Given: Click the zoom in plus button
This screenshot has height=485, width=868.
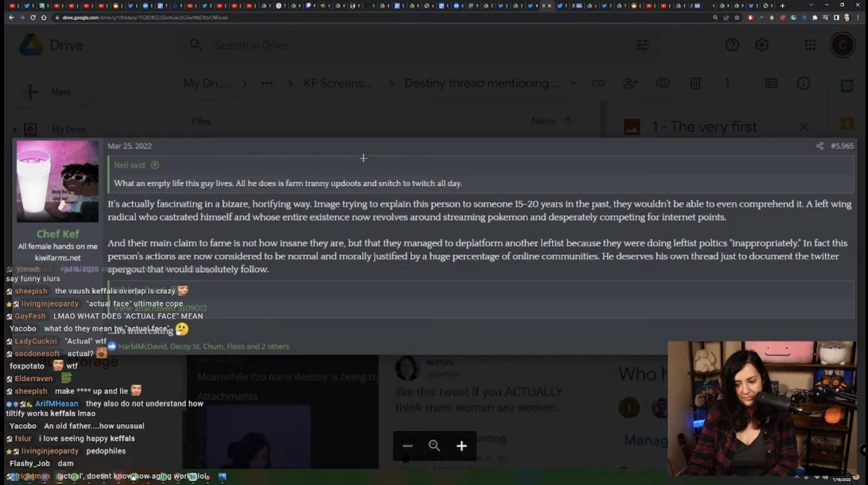Looking at the screenshot, I should pyautogui.click(x=462, y=446).
